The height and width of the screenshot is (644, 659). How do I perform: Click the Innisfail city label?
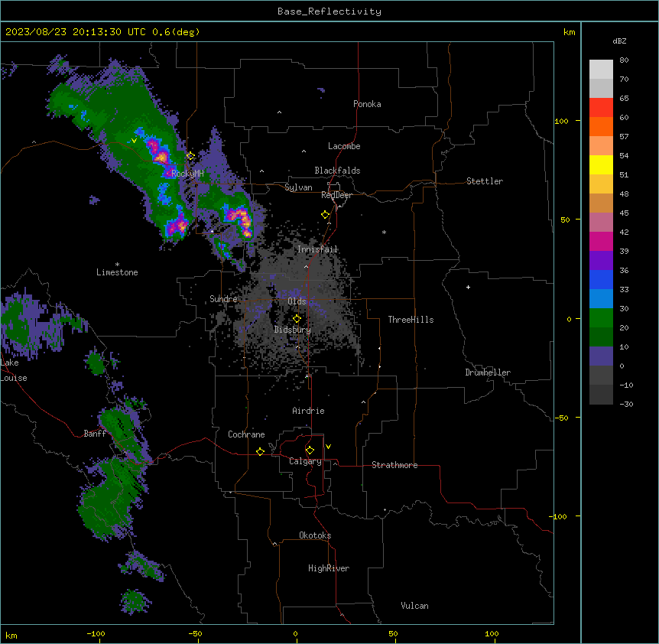coord(318,249)
